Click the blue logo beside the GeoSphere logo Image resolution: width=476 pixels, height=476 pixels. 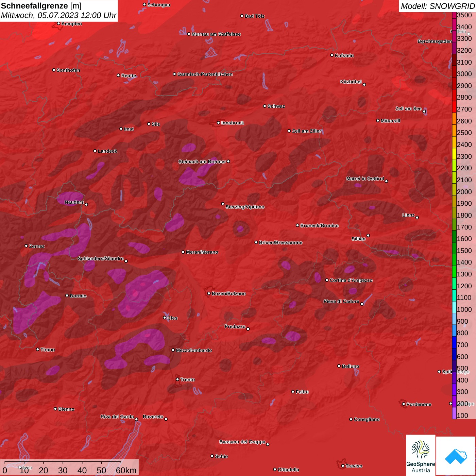tap(456, 456)
